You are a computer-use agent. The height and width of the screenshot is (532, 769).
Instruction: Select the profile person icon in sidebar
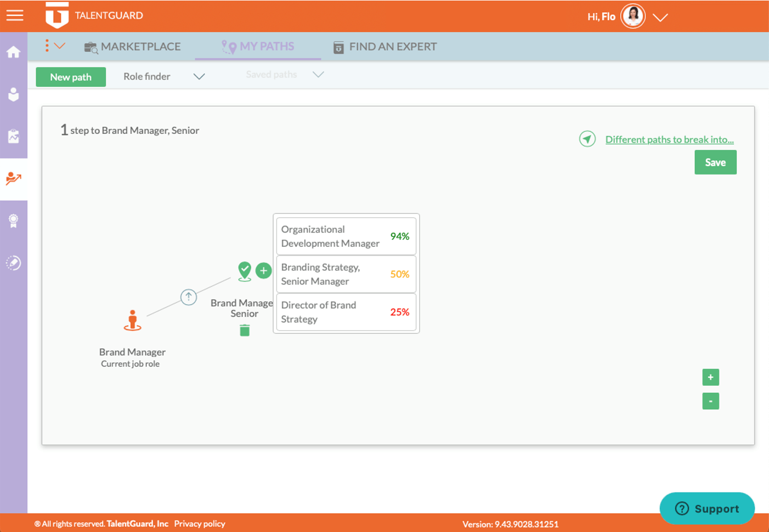[x=14, y=94]
